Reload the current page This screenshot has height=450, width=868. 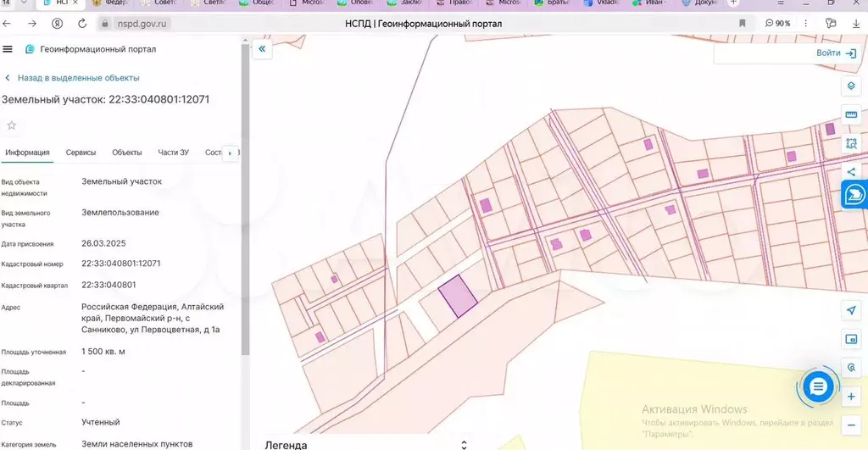82,24
